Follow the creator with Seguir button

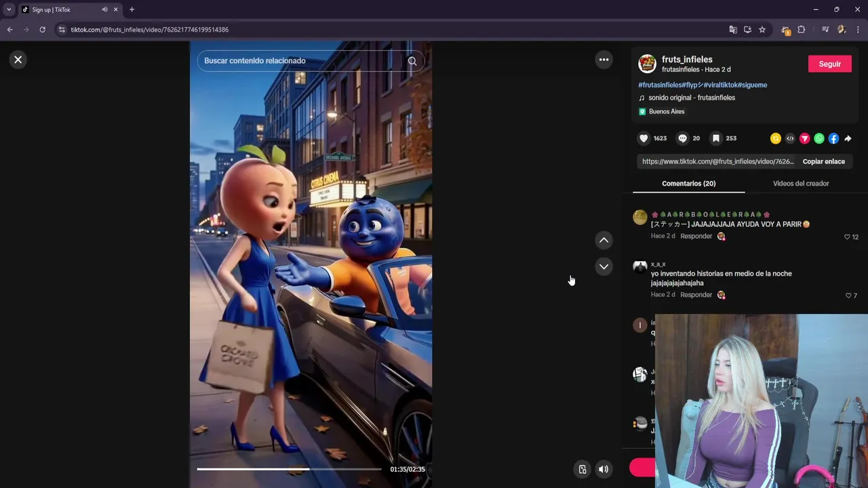tap(830, 64)
